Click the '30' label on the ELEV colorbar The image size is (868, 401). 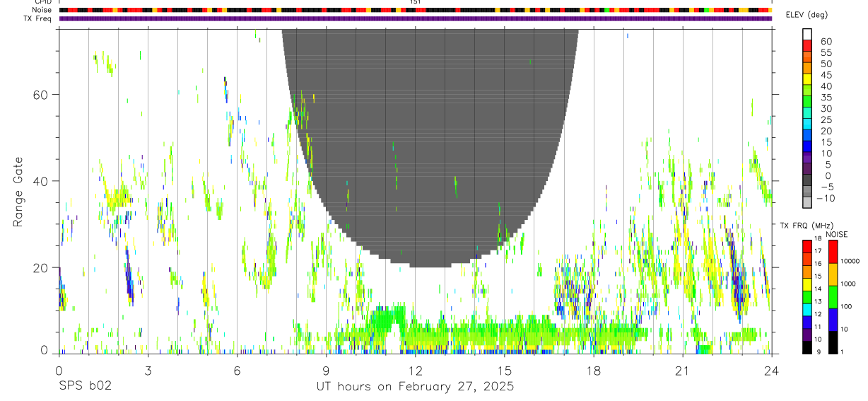tap(826, 109)
